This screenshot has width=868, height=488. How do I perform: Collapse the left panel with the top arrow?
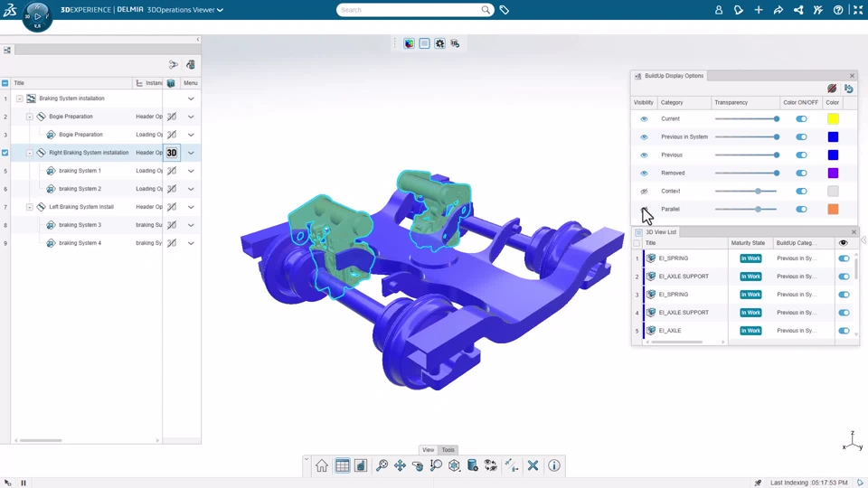point(198,39)
